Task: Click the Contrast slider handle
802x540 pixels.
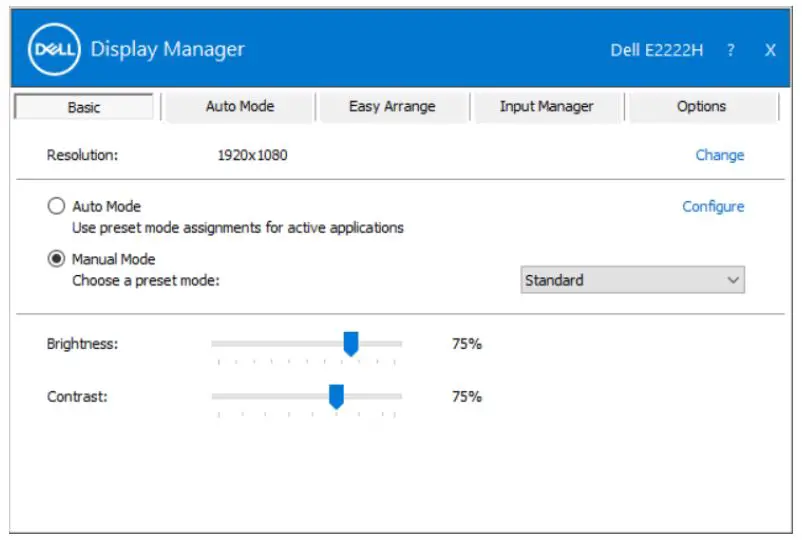Action: [336, 396]
